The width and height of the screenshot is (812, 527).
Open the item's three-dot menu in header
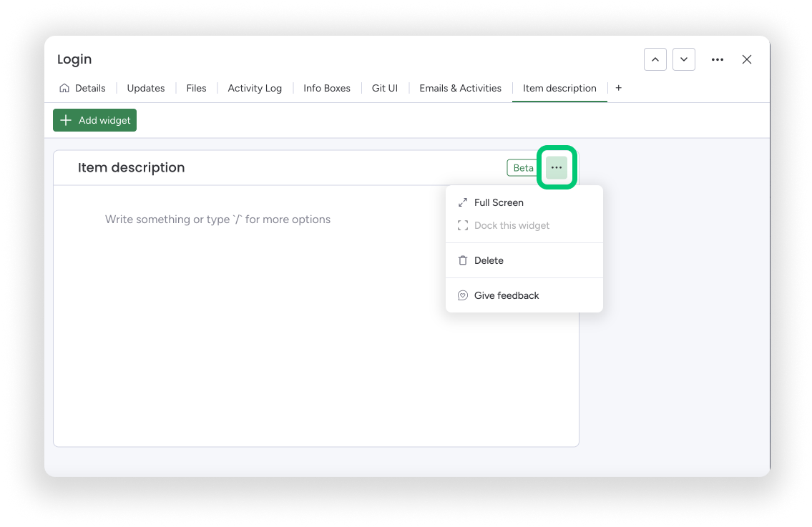point(718,59)
